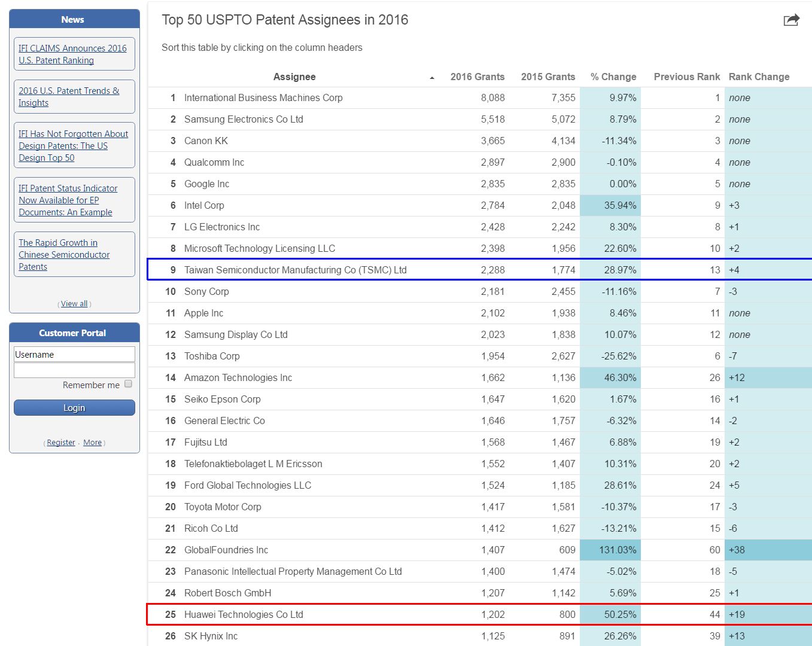Click Samsung Display Co Ltd row
The height and width of the screenshot is (646, 812).
(236, 334)
